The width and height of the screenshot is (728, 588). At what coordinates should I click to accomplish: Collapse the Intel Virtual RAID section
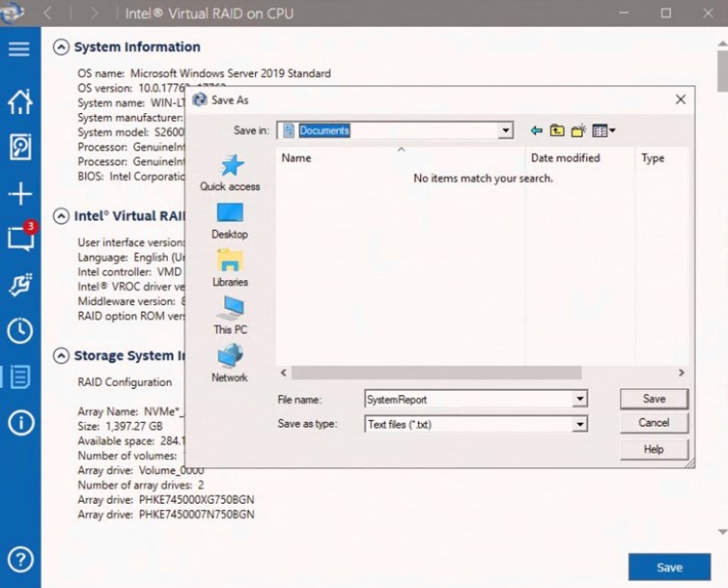pos(61,216)
